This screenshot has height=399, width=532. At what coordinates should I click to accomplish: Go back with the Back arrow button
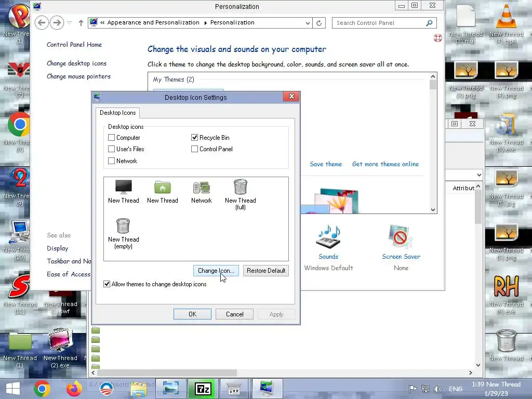pos(42,23)
